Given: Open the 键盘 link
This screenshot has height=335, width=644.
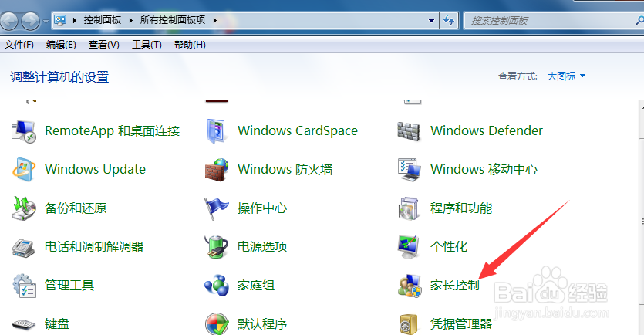Looking at the screenshot, I should tap(57, 324).
